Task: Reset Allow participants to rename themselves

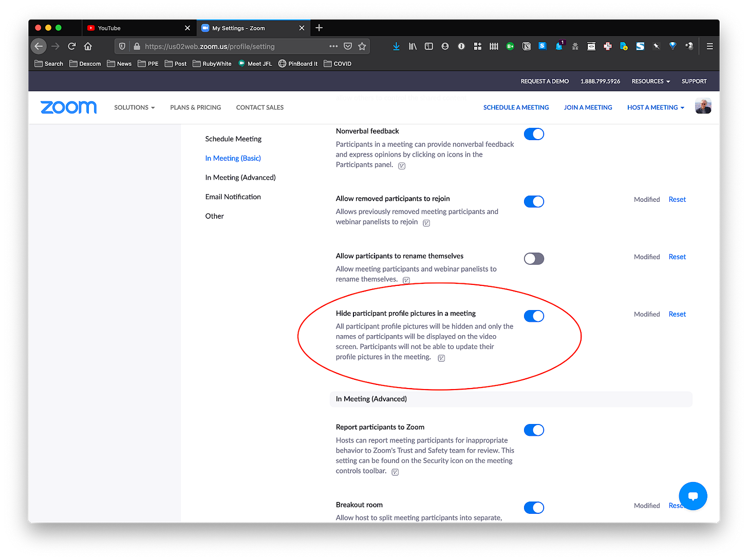Action: pos(677,257)
